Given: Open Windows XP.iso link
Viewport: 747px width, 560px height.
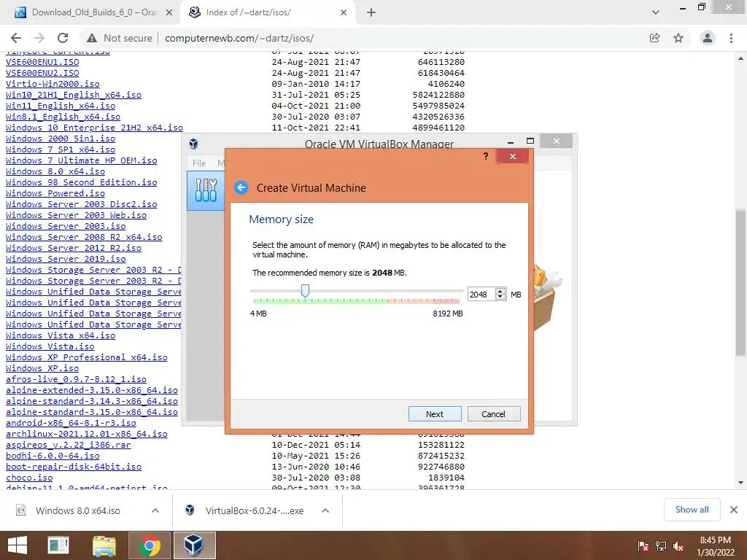Looking at the screenshot, I should point(42,368).
